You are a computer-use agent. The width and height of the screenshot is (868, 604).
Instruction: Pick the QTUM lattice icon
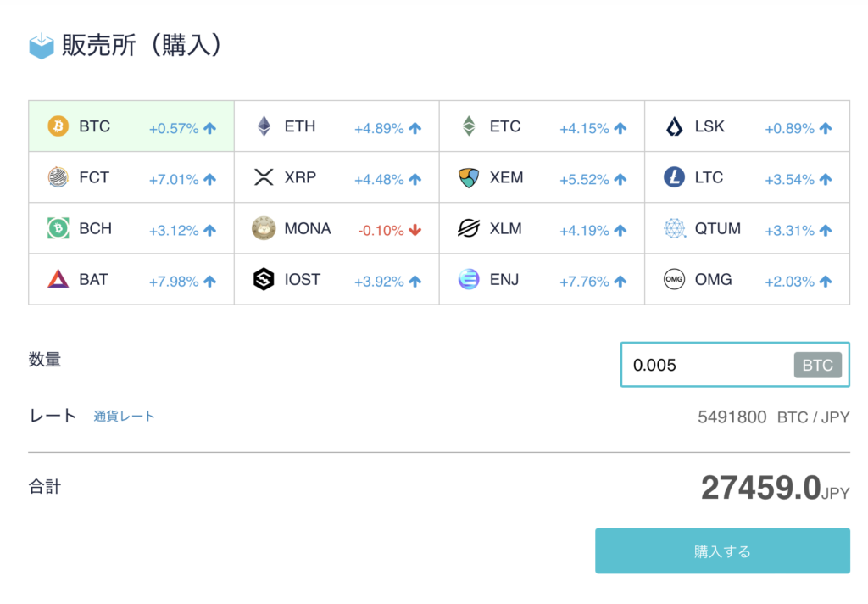(x=674, y=228)
